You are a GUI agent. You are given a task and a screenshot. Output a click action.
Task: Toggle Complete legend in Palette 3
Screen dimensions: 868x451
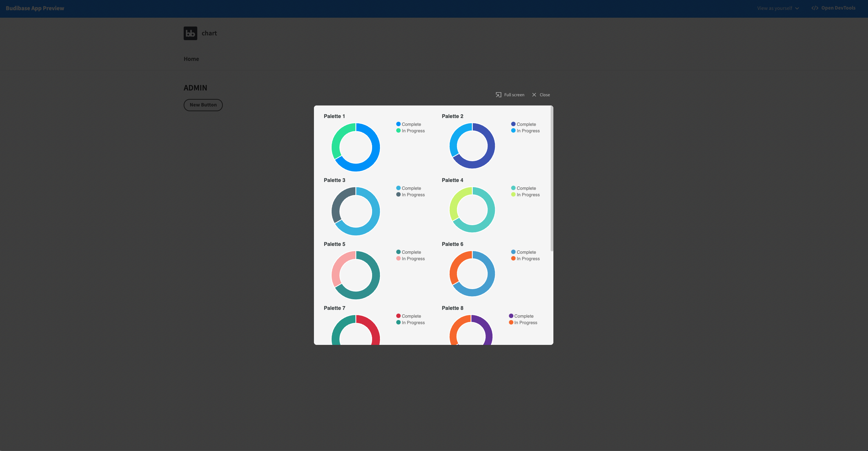[408, 188]
